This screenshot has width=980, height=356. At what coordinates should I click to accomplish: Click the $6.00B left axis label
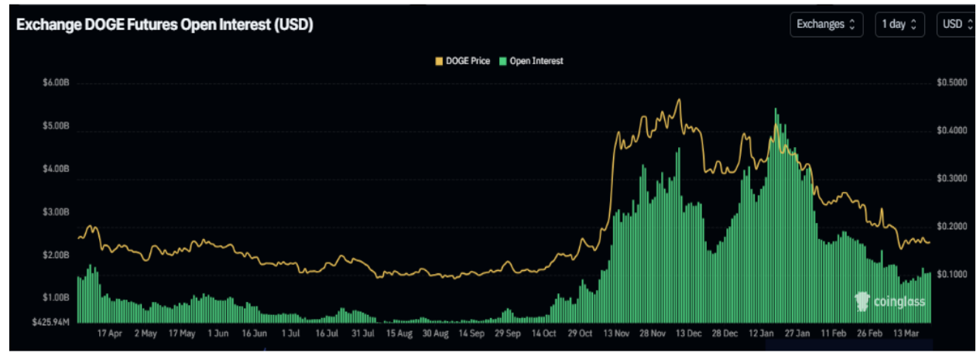[x=57, y=83]
